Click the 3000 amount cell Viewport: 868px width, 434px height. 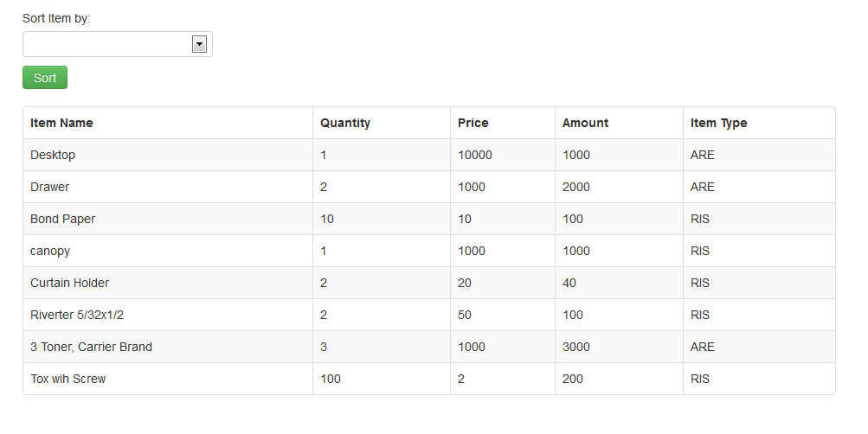point(619,347)
